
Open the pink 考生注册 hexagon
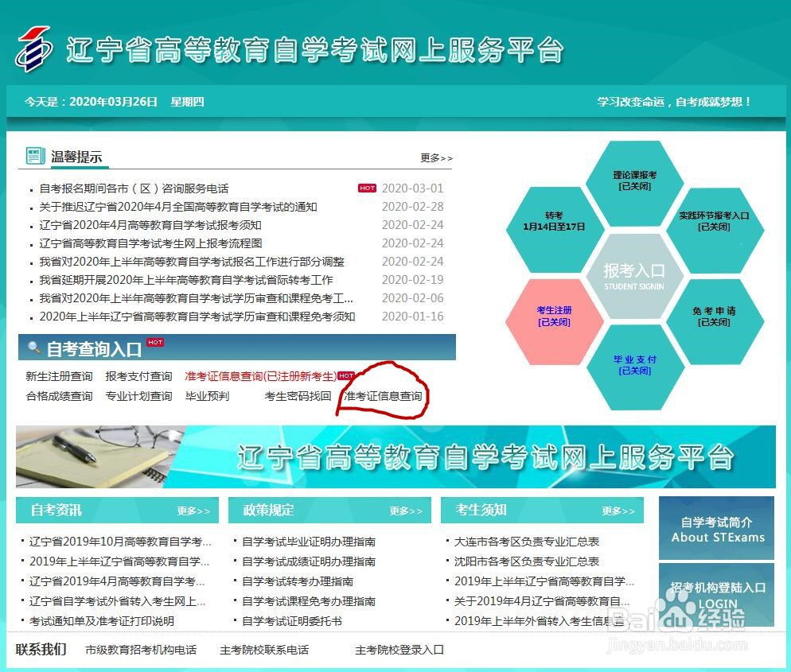pyautogui.click(x=555, y=321)
